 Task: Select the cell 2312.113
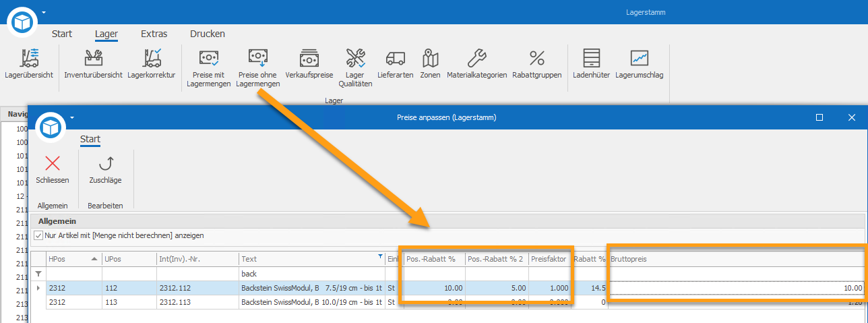point(197,302)
